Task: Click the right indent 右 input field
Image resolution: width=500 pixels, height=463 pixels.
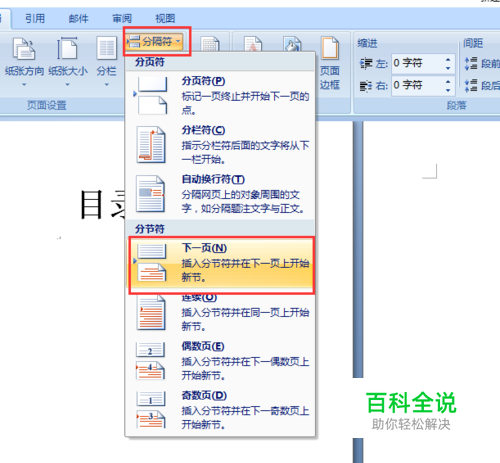Action: (417, 85)
